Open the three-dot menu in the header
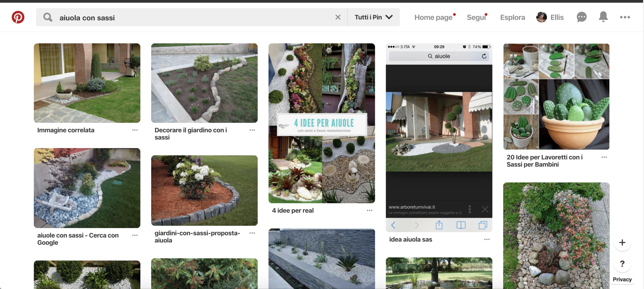The width and height of the screenshot is (644, 289). [x=625, y=17]
